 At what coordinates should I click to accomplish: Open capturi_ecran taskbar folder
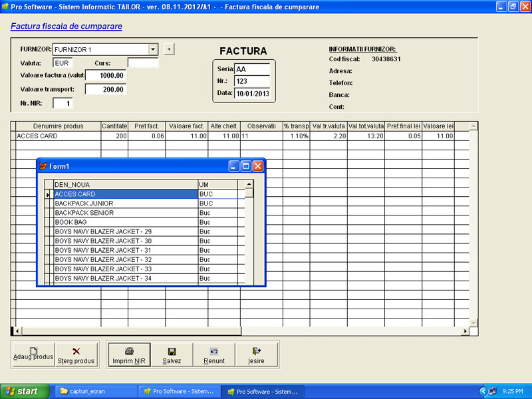click(x=96, y=392)
